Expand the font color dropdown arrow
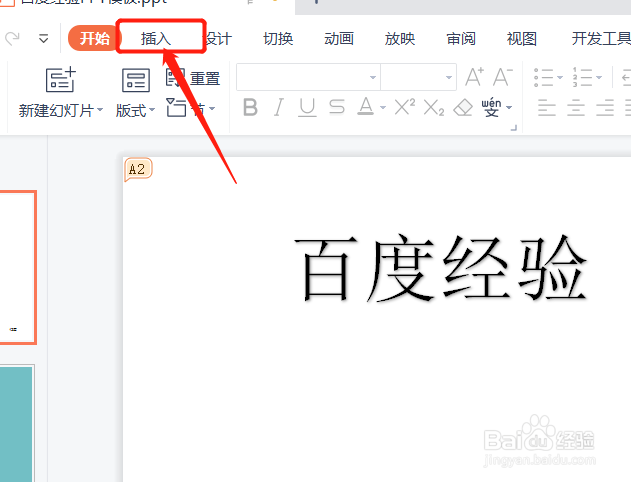631x482 pixels. (383, 107)
